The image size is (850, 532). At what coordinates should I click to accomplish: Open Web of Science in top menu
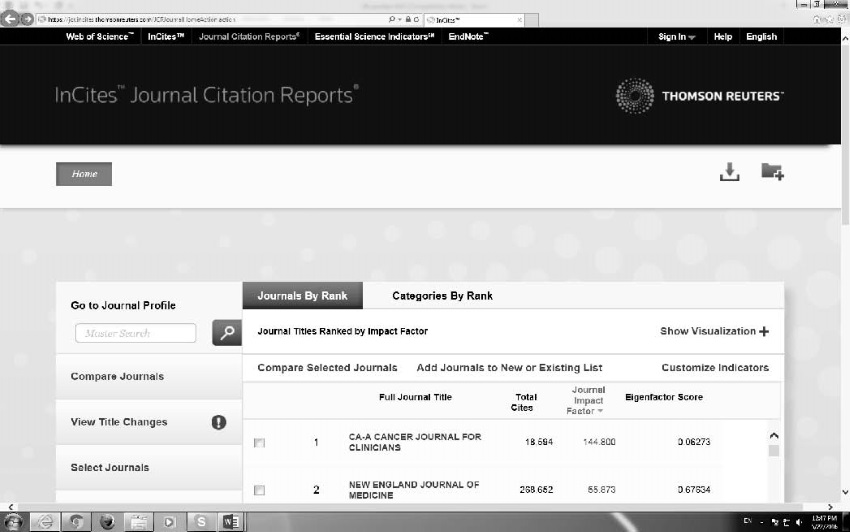[x=99, y=36]
